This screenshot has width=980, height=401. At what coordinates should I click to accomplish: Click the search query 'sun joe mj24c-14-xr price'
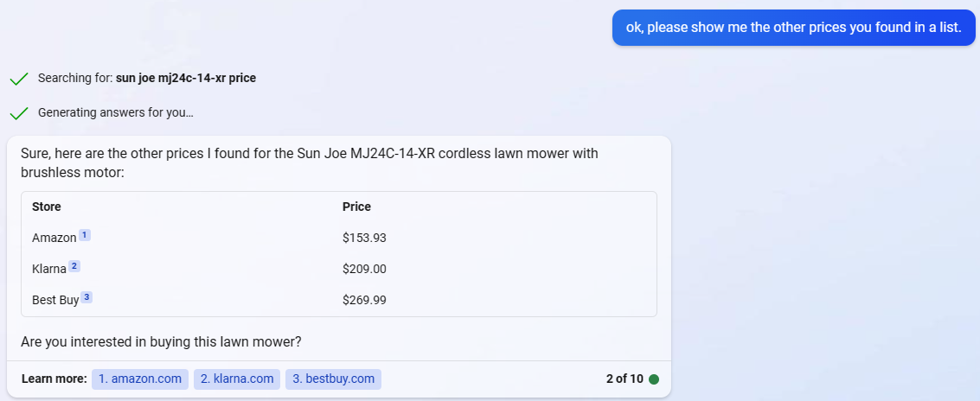(x=186, y=78)
